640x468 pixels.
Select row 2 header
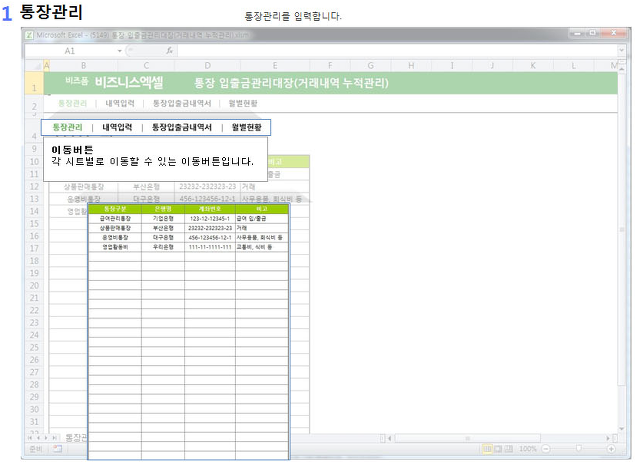(34, 104)
